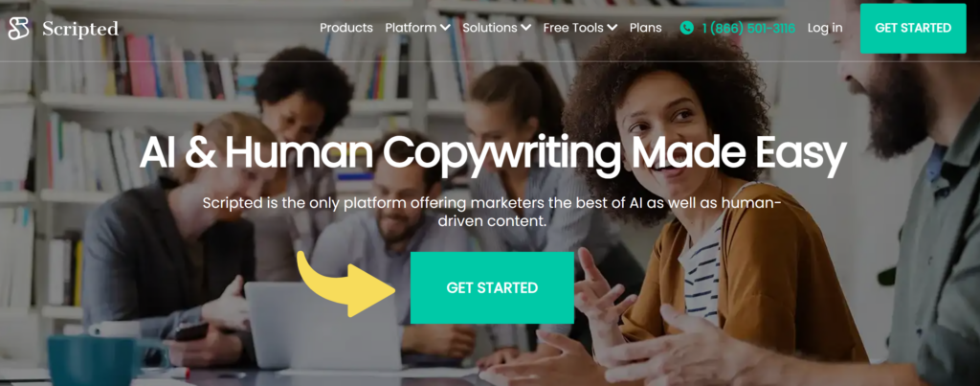
Task: Click the Scripted S logo icon
Action: [19, 28]
